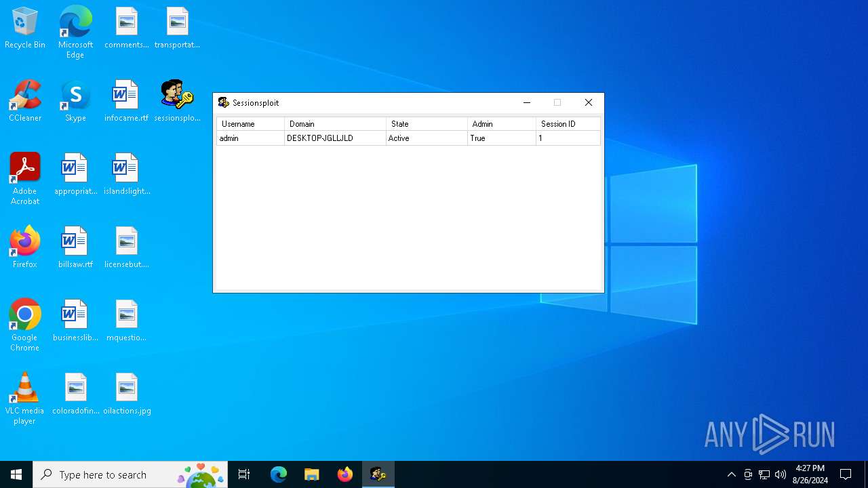Show hidden system tray icons
Screen dimensions: 868x488
tap(731, 474)
